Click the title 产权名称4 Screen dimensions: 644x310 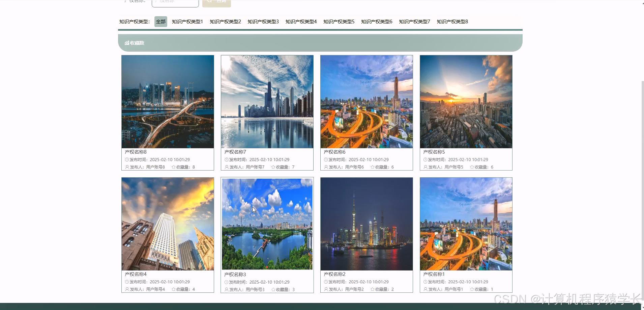click(x=136, y=274)
